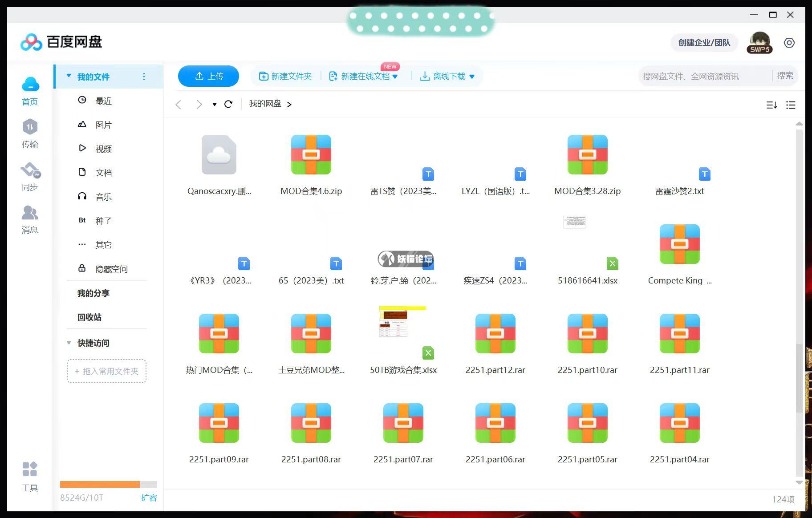Select the 2251.part07.rar archive icon
The height and width of the screenshot is (518, 812).
click(403, 423)
